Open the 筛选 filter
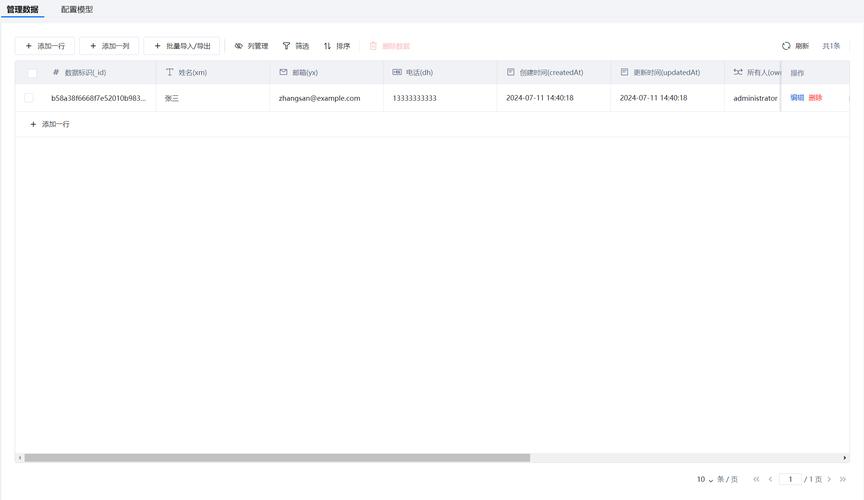The width and height of the screenshot is (864, 500). [x=296, y=46]
